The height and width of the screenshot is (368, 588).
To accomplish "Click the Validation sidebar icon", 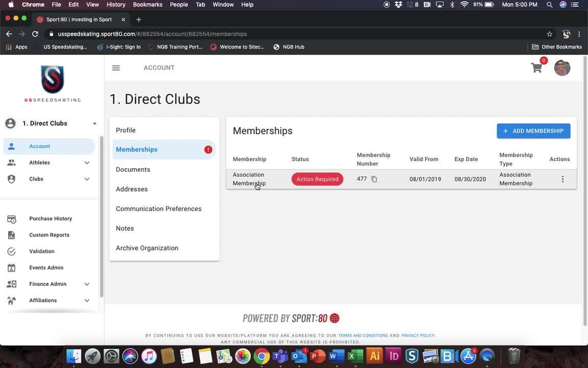I will point(11,251).
